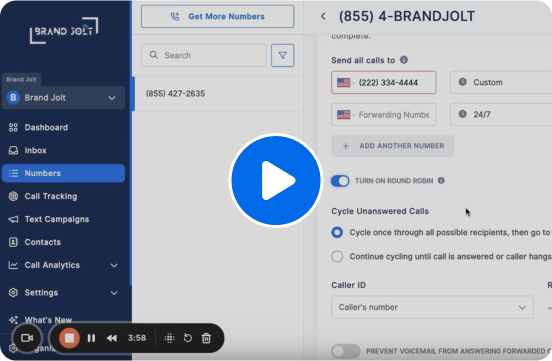Click the Text Campaigns megaphone icon
Screen dimensions: 552x361
[13, 219]
